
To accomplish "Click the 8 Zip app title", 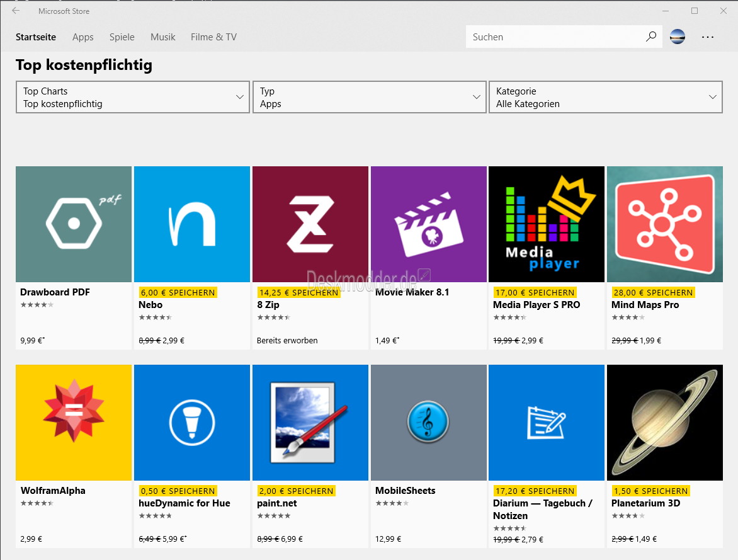I will 268,305.
